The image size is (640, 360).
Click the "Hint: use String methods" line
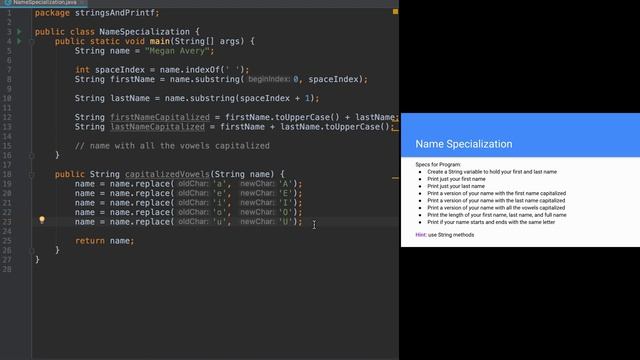444,235
